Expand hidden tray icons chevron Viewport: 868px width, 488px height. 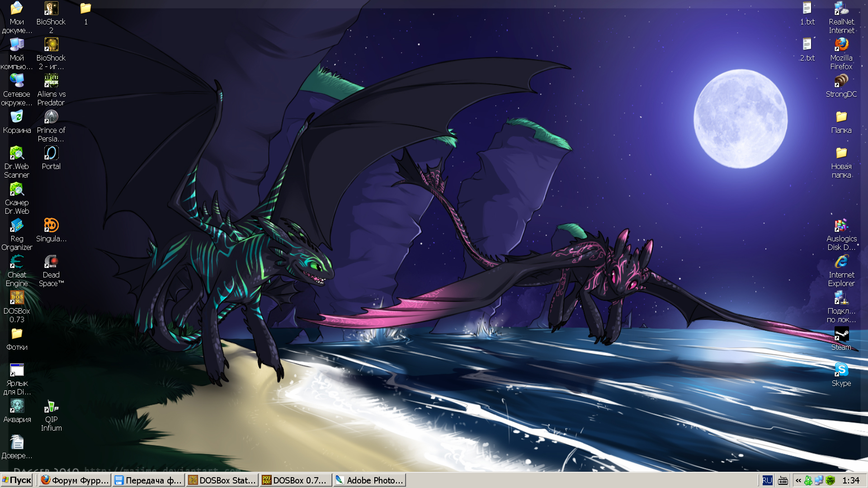tap(798, 480)
